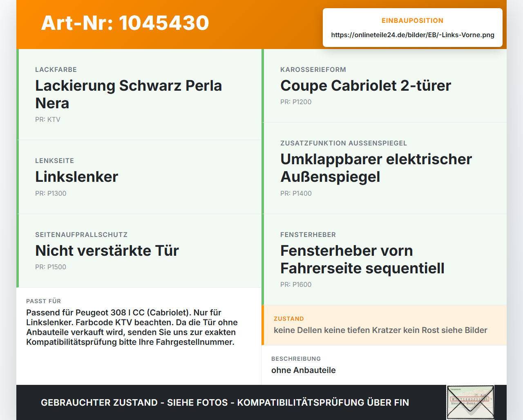Image resolution: width=523 pixels, height=420 pixels.
Task: Click the Beschreibung ohne Anbauteile text
Action: [x=303, y=370]
